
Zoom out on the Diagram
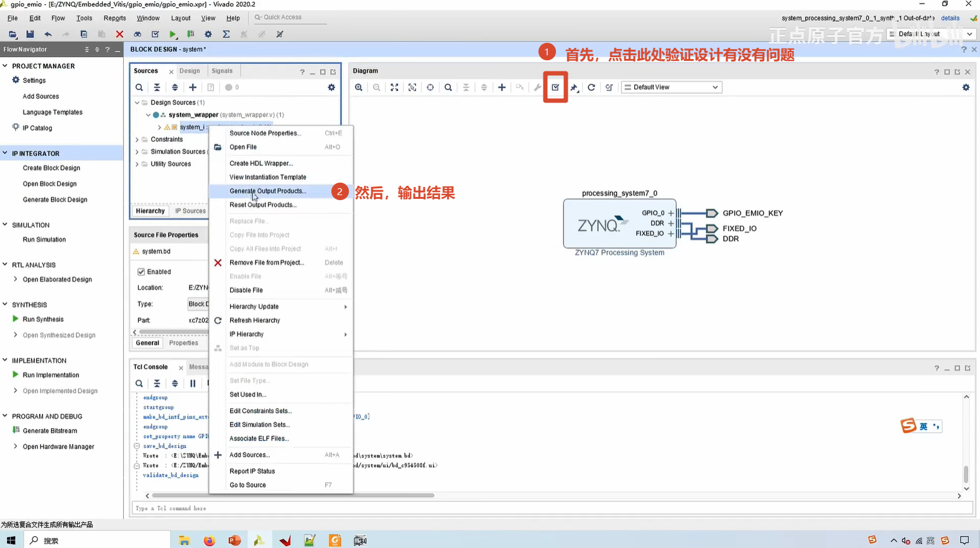click(x=377, y=88)
